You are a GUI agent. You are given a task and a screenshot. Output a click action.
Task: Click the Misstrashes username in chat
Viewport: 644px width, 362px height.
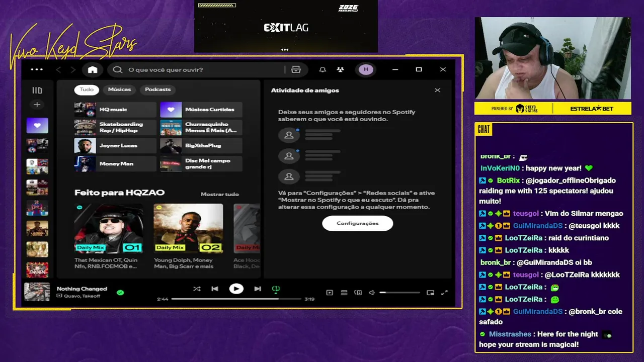point(510,334)
